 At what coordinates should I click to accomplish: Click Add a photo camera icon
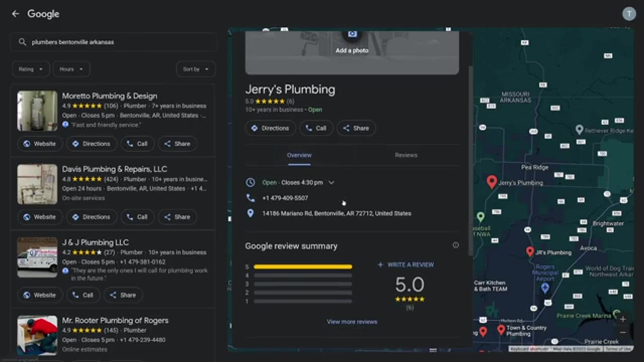click(x=352, y=34)
